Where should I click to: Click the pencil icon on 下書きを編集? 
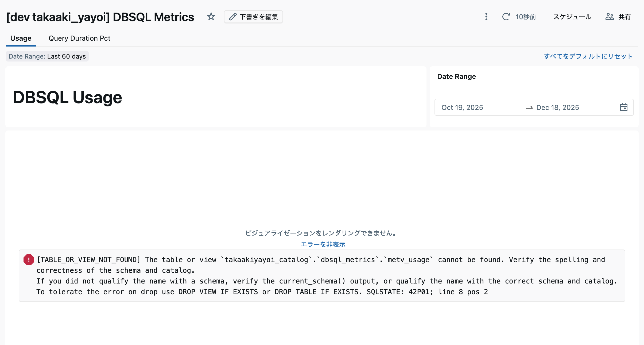(x=233, y=16)
